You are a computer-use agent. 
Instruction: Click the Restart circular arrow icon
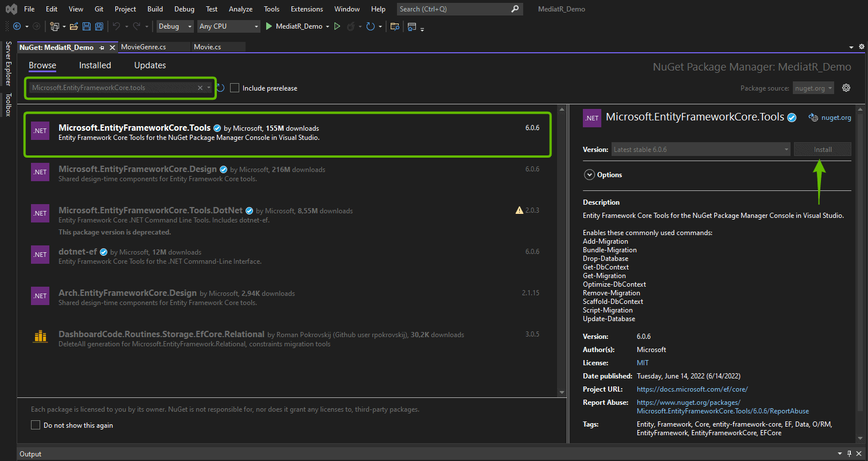tap(371, 26)
